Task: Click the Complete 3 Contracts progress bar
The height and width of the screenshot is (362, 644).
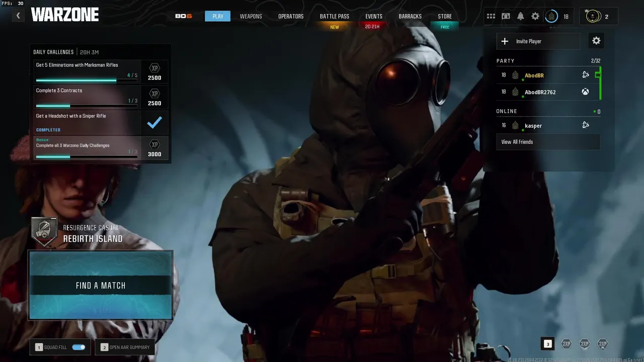Action: (87, 106)
